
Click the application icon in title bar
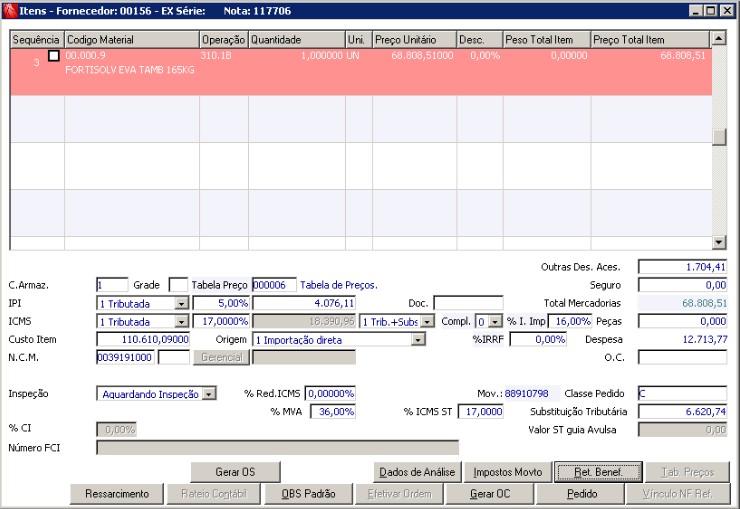10,10
